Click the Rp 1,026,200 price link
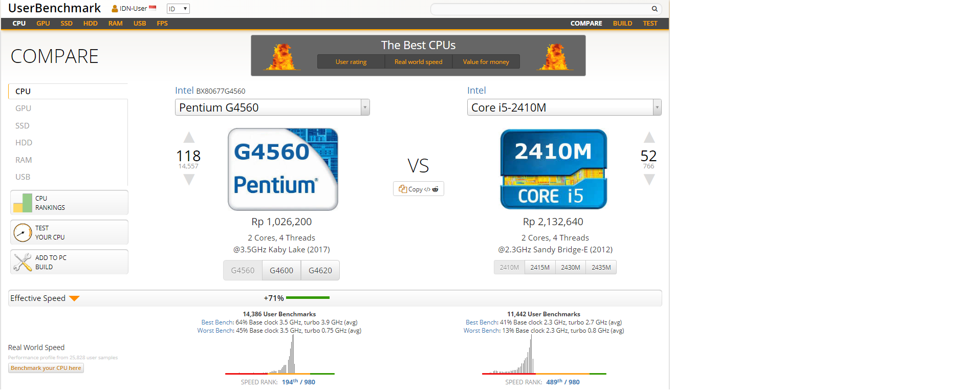The width and height of the screenshot is (980, 391). (281, 222)
